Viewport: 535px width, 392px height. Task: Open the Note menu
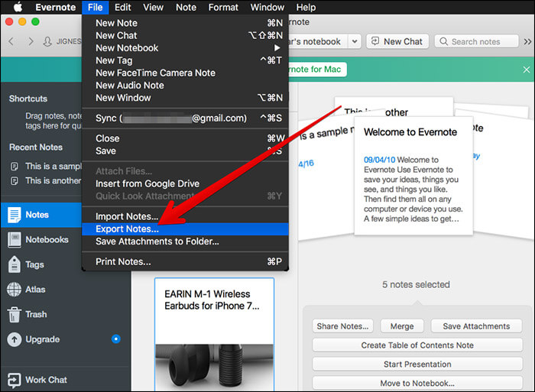186,7
